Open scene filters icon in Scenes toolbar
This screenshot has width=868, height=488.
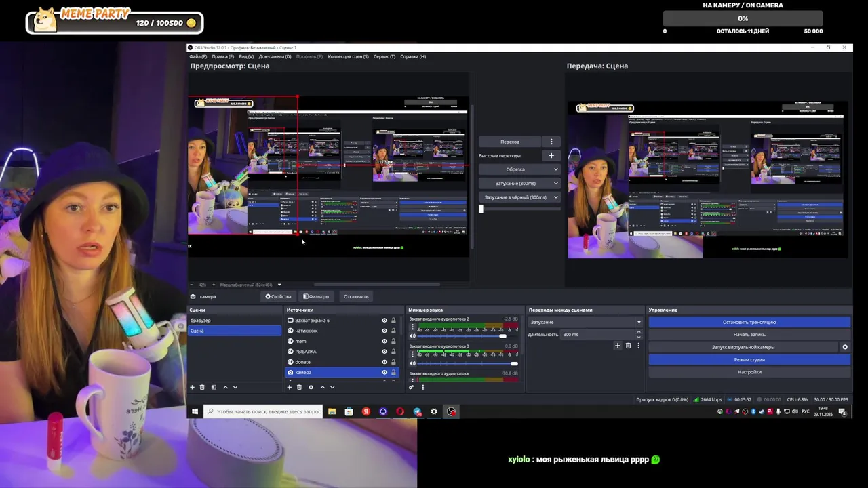(214, 387)
